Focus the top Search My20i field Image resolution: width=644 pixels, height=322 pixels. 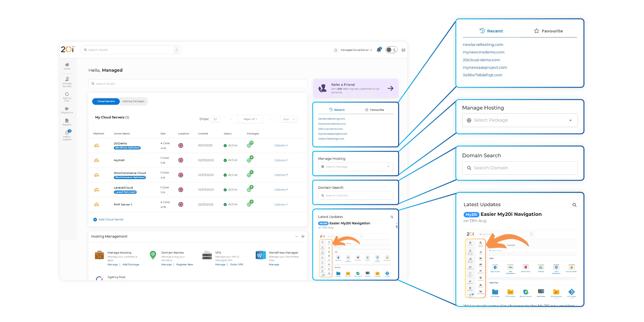pos(131,50)
